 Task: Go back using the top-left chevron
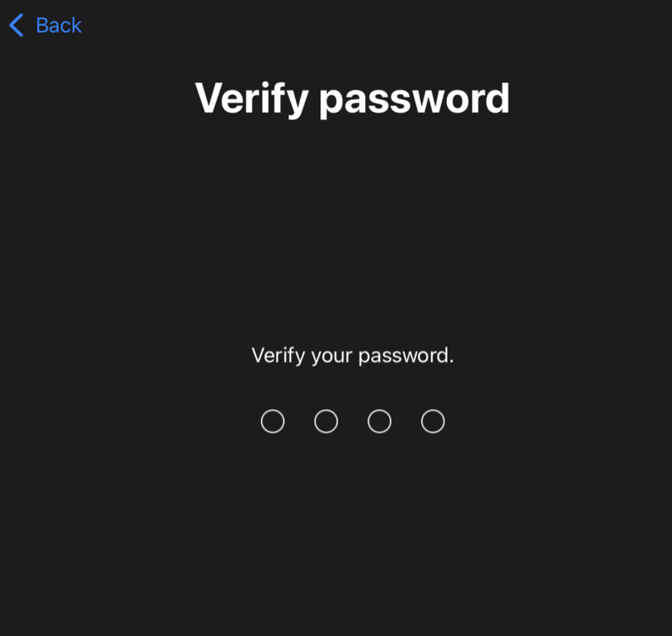pyautogui.click(x=17, y=25)
